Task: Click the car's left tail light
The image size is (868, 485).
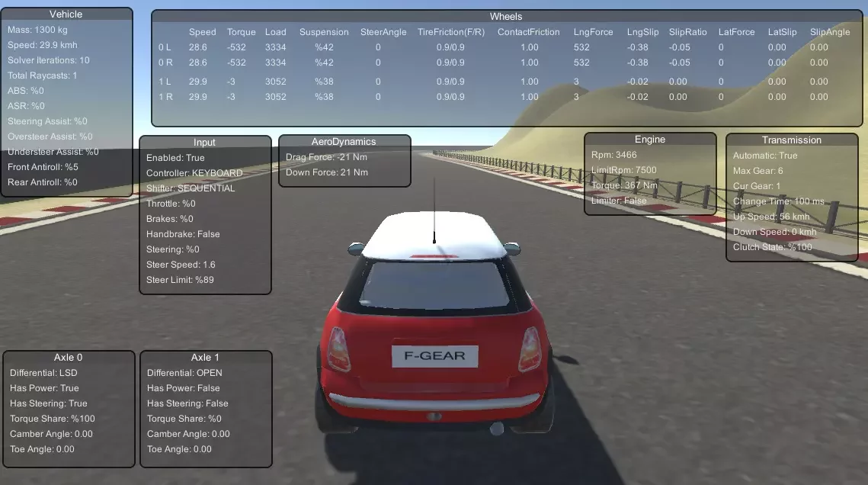Action: tap(339, 348)
